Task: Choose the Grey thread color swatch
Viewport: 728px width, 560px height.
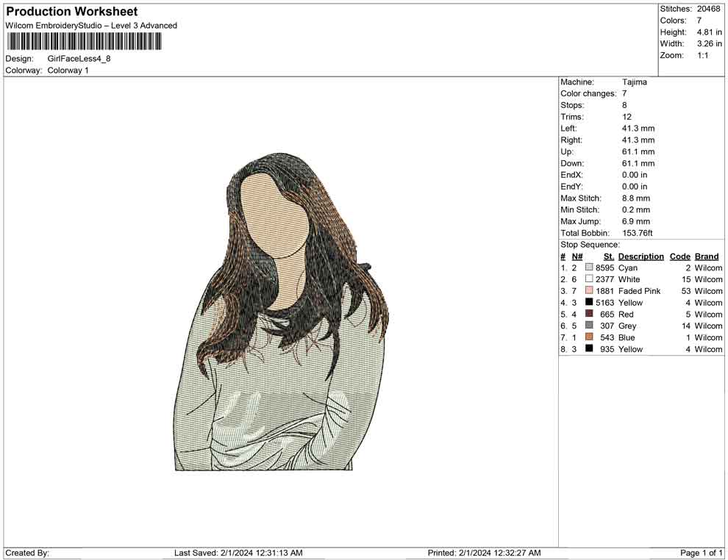Action: (x=589, y=326)
